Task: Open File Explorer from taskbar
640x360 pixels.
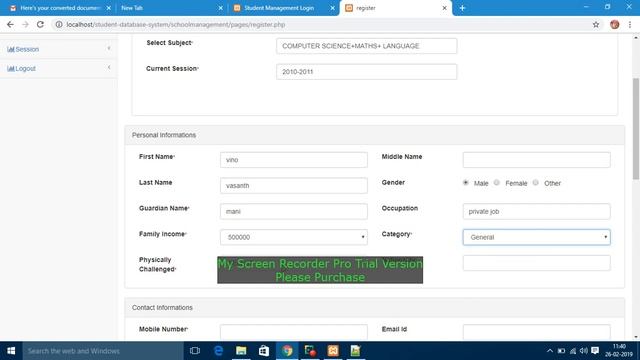Action: pos(241,351)
